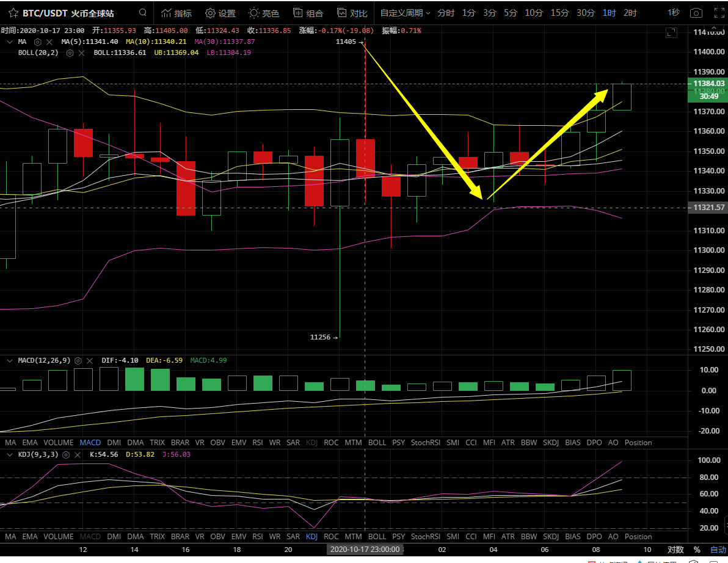Close the MA indicator with X
Image resolution: width=728 pixels, height=563 pixels.
click(x=50, y=42)
